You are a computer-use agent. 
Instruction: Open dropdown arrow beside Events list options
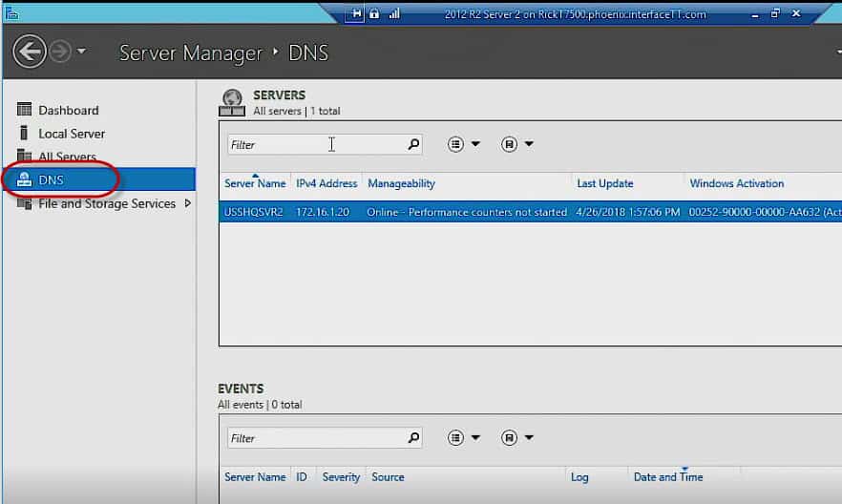pyautogui.click(x=475, y=437)
